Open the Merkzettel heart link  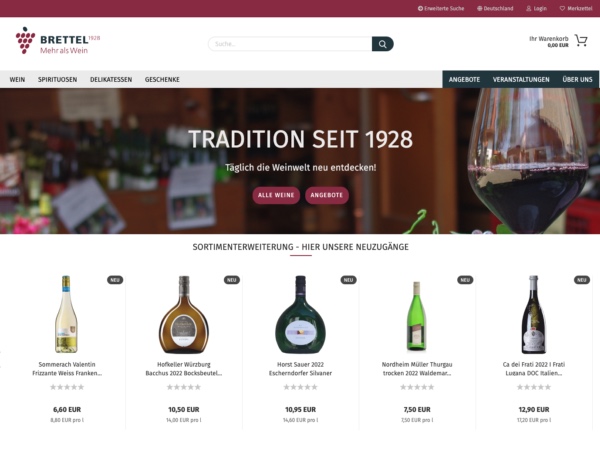tap(576, 8)
